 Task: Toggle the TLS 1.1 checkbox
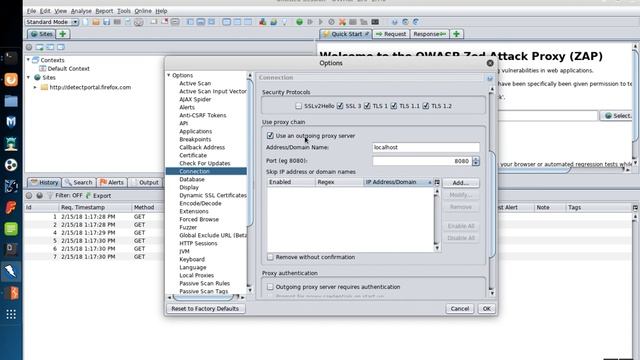[x=393, y=106]
